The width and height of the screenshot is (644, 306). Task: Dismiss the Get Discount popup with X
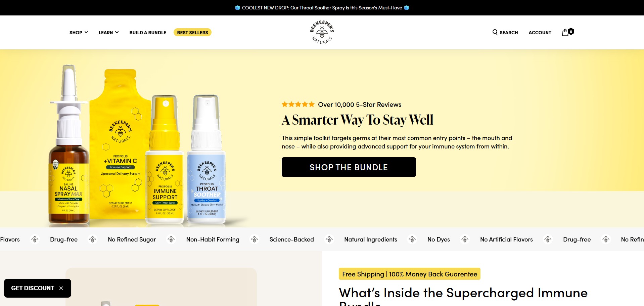coord(61,288)
